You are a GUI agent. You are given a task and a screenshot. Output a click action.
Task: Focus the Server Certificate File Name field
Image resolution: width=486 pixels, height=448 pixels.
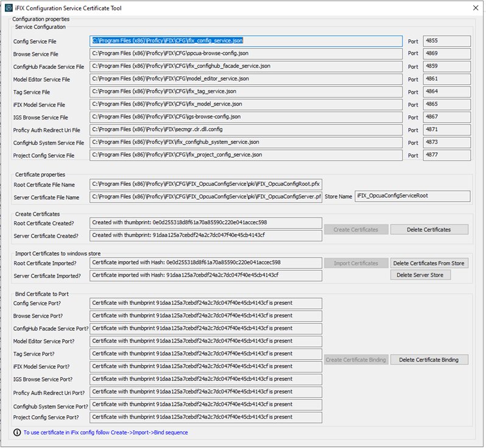pos(206,197)
